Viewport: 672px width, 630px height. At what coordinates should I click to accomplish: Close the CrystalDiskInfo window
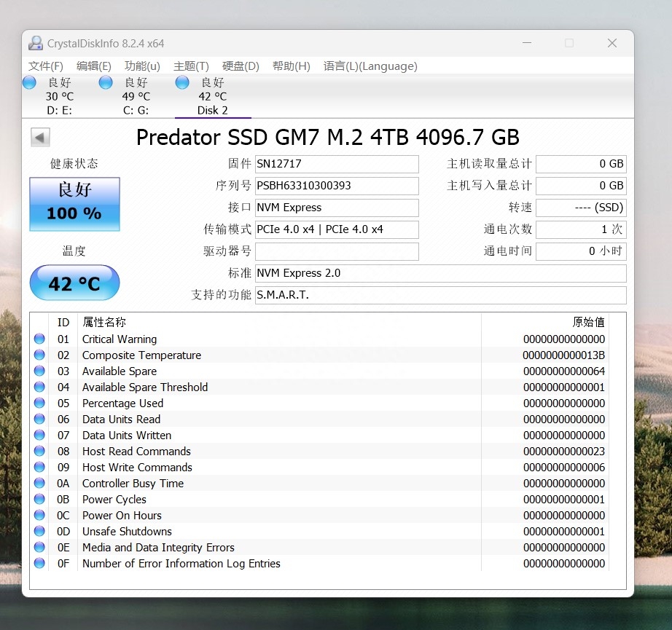(612, 43)
